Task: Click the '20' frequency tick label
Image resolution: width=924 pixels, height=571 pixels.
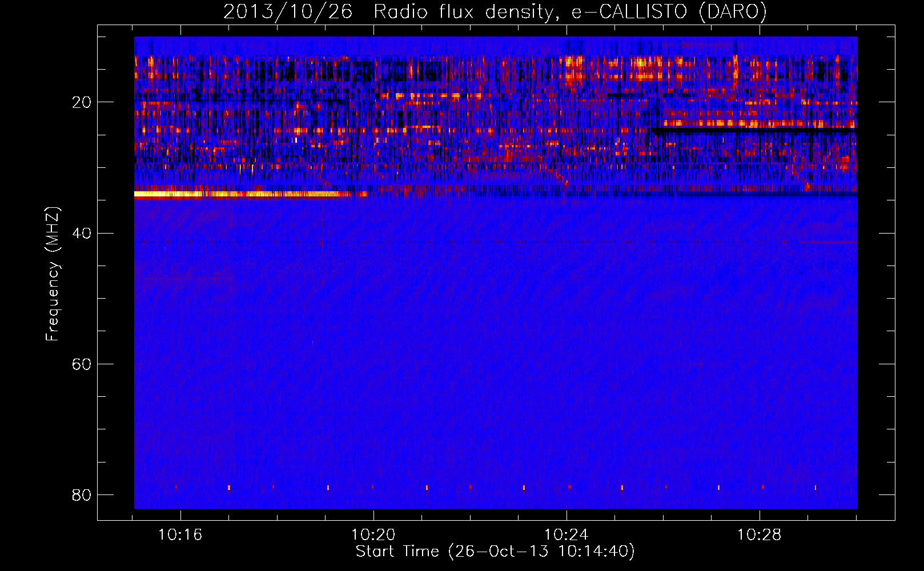Action: pos(82,103)
